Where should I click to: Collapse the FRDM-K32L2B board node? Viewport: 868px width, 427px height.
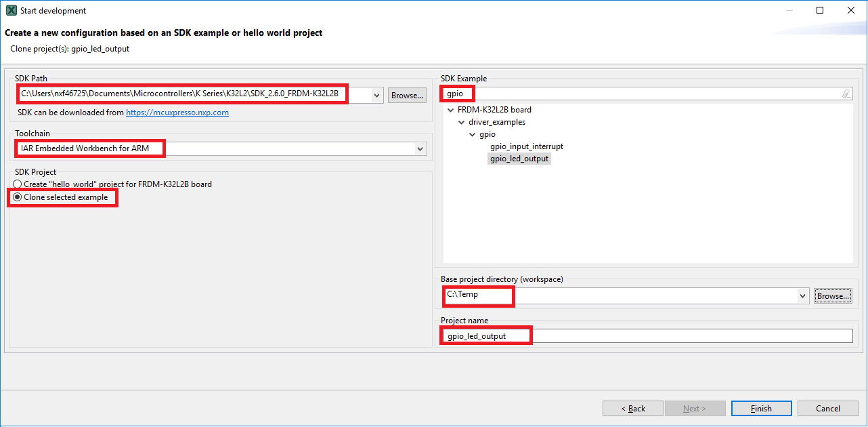pos(451,110)
